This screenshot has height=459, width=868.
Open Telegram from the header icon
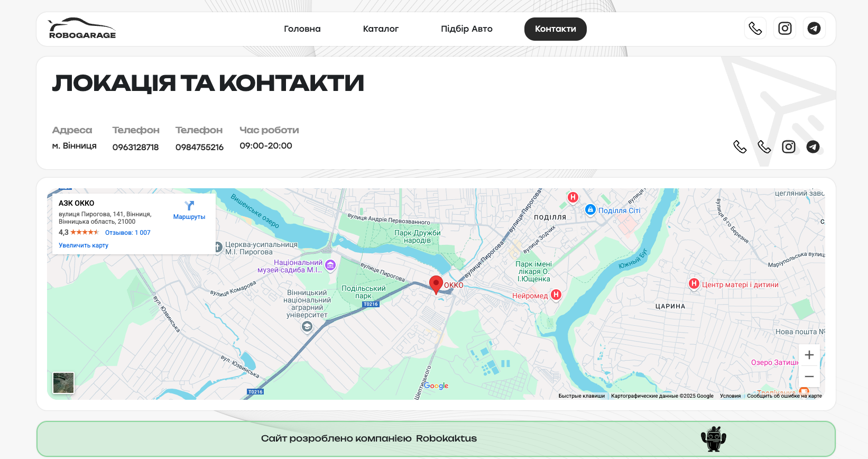pos(814,29)
